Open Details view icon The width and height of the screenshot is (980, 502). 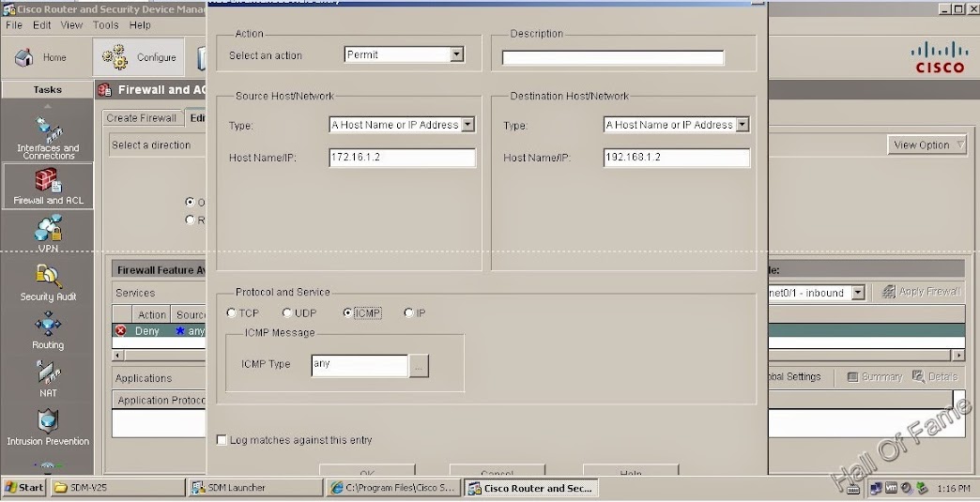[935, 377]
